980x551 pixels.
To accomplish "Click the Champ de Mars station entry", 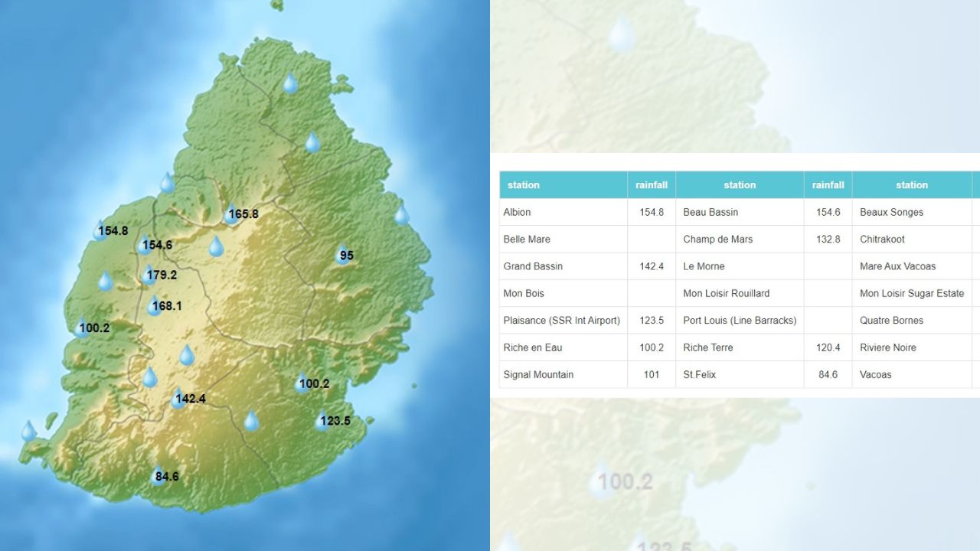I will pyautogui.click(x=717, y=239).
